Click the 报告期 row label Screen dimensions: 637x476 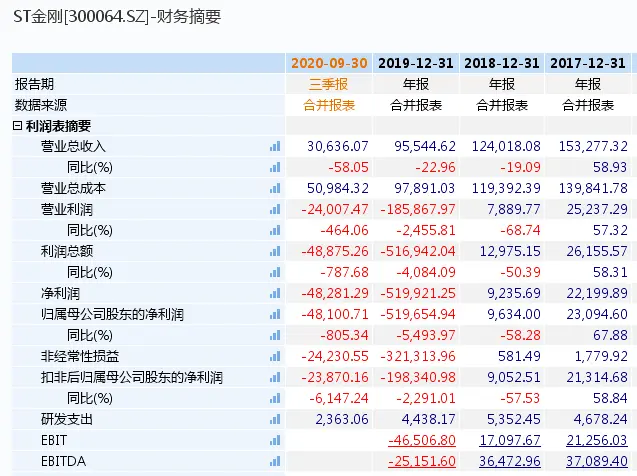coord(35,84)
